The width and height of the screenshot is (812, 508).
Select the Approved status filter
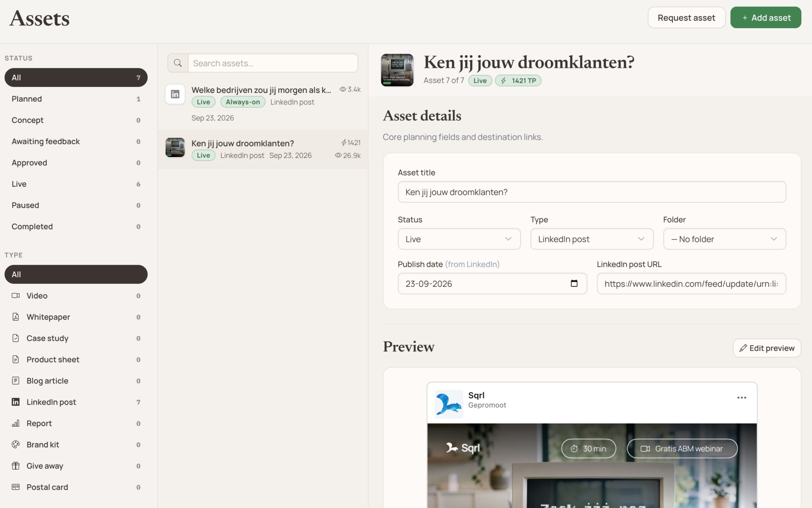coord(76,163)
